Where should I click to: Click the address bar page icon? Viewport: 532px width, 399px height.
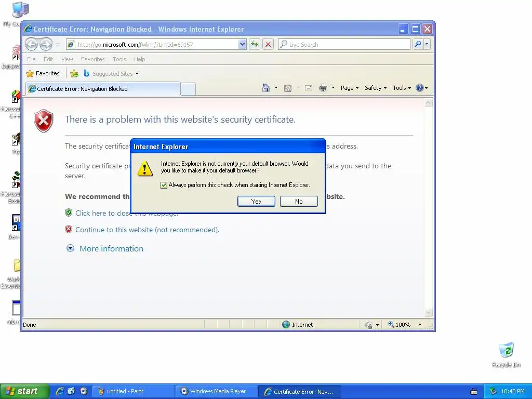(x=71, y=45)
